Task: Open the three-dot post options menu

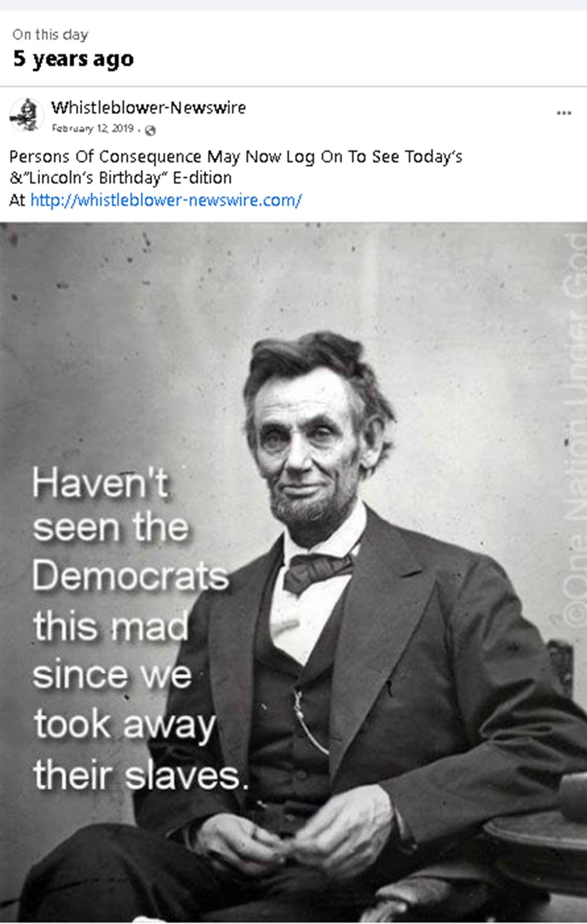Action: (564, 113)
